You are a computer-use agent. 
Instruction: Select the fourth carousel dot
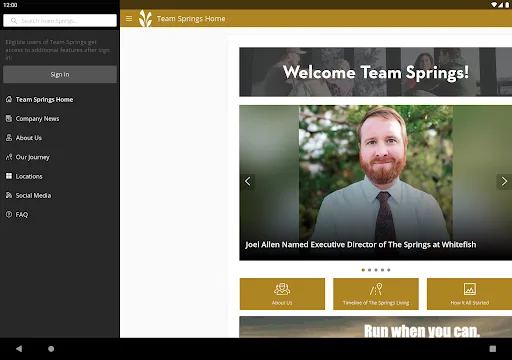[382, 270]
